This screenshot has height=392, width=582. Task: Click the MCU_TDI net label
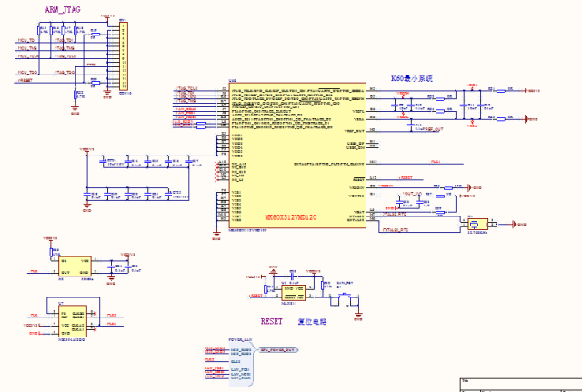tap(26, 40)
